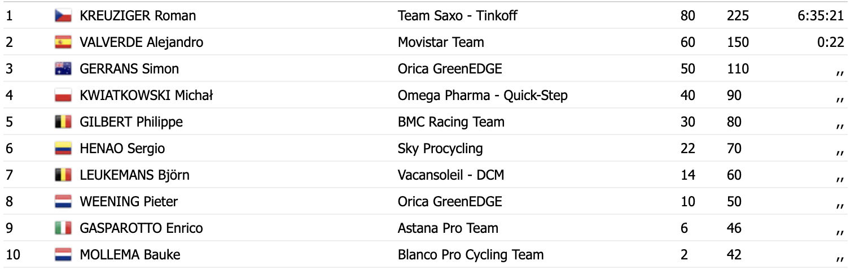Click the Australian flag beside Gerrans

tap(63, 69)
